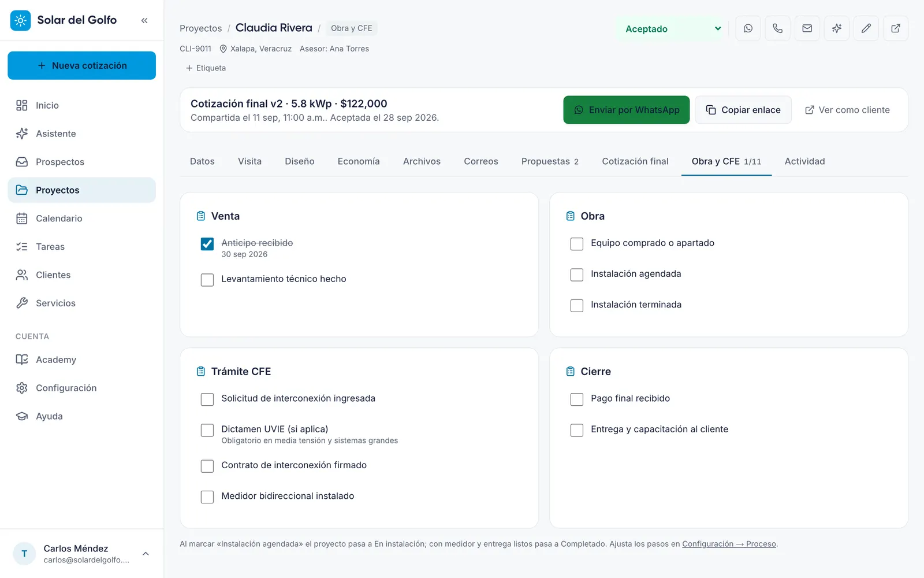Open Inicio from the sidebar
Screen dimensions: 924x578
[x=81, y=105]
